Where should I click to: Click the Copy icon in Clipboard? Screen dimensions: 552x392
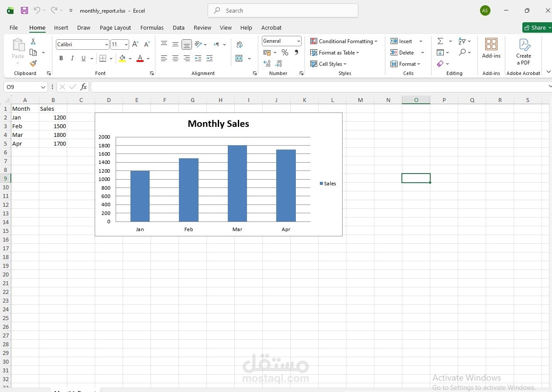click(33, 52)
